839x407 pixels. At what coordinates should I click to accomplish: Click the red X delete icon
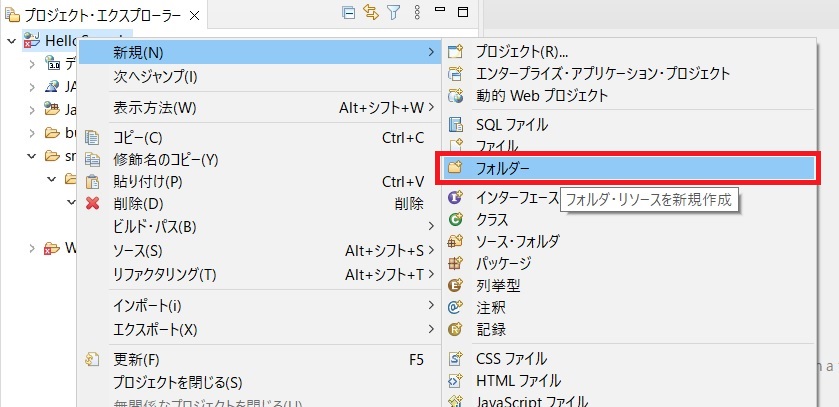(x=93, y=203)
